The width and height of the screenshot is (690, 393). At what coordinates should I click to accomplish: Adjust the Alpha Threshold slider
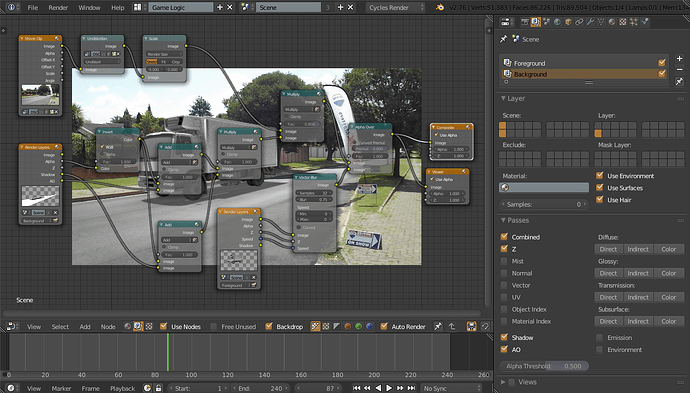(544, 366)
